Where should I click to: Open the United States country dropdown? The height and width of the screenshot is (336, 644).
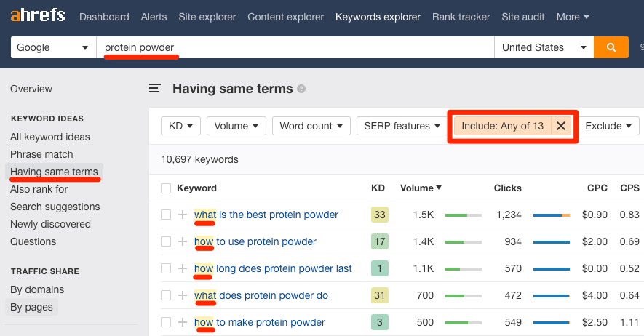(x=544, y=47)
